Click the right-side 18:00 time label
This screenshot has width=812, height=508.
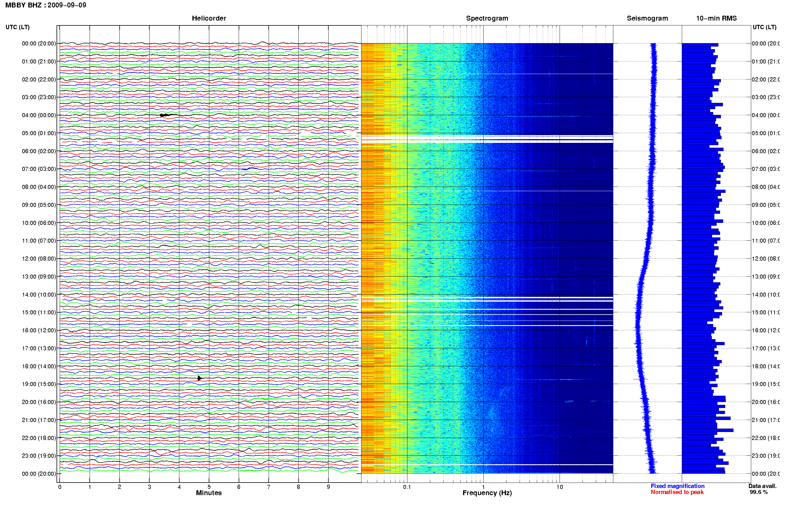765,366
